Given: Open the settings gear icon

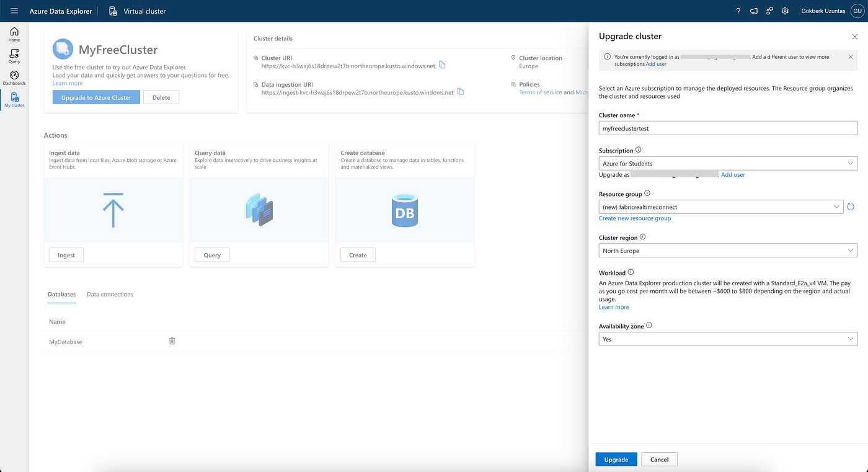Looking at the screenshot, I should click(x=785, y=11).
